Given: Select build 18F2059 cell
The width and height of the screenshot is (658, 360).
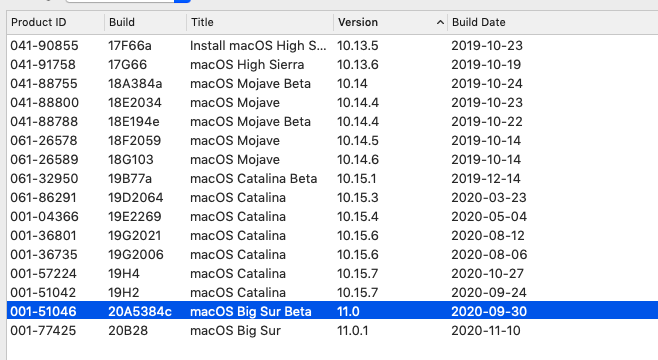Looking at the screenshot, I should 134,141.
